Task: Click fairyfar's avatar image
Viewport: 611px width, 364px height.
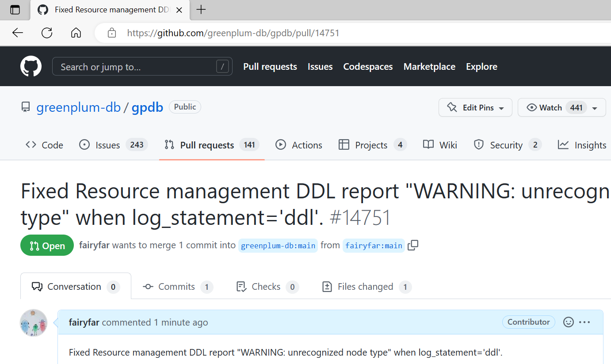Action: coord(34,323)
